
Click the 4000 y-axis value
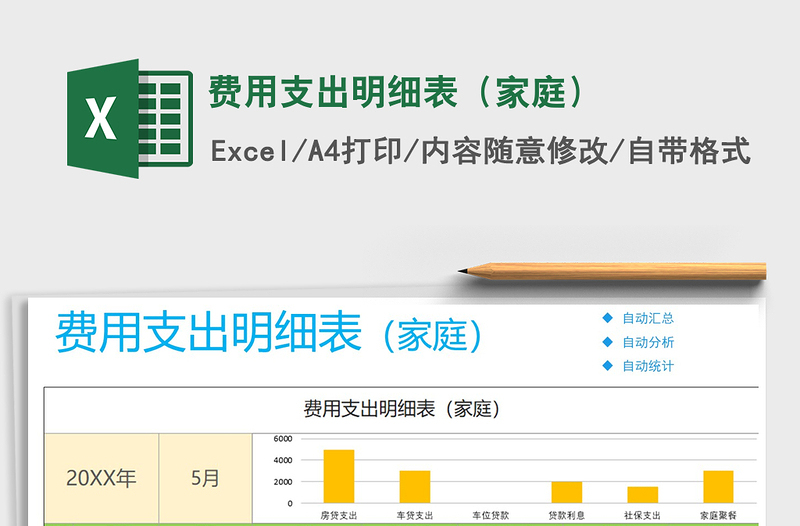coord(283,460)
